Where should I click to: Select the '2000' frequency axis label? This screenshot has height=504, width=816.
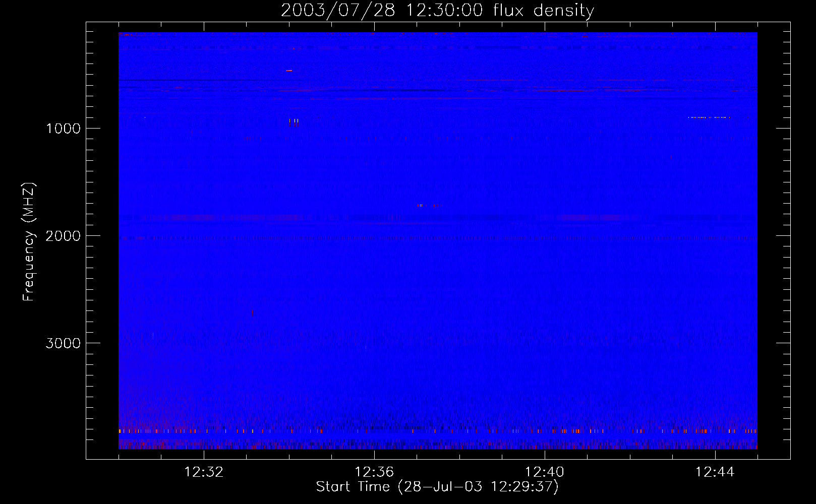(63, 236)
